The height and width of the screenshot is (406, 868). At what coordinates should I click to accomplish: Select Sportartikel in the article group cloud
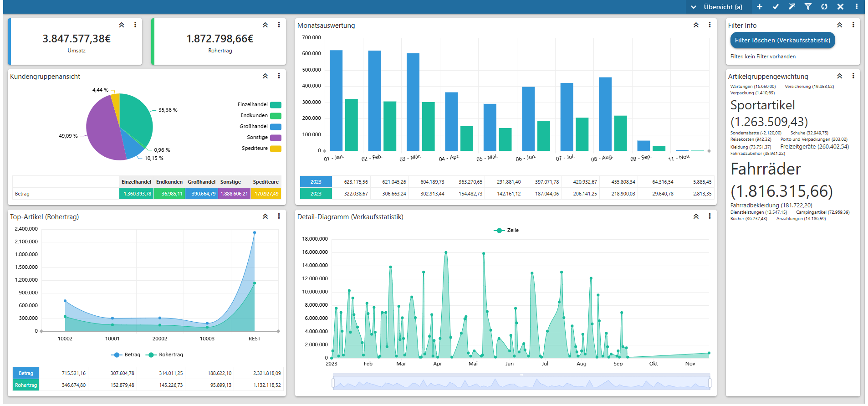point(769,113)
